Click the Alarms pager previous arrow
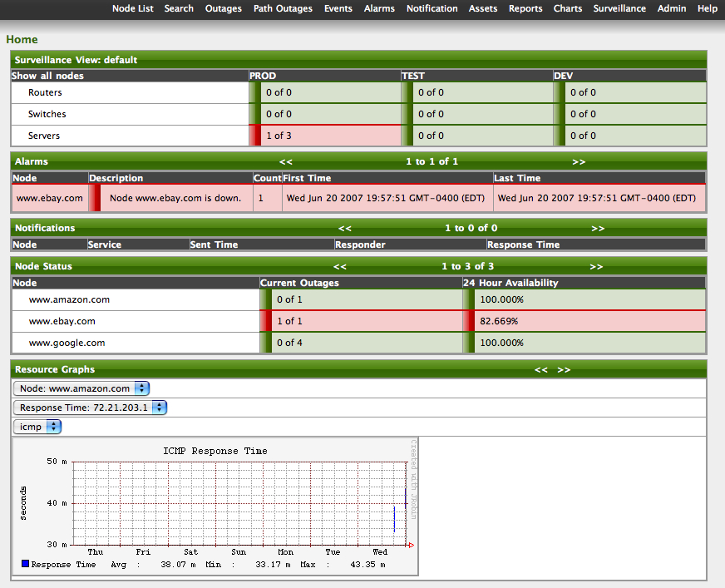The height and width of the screenshot is (588, 725). pos(286,161)
